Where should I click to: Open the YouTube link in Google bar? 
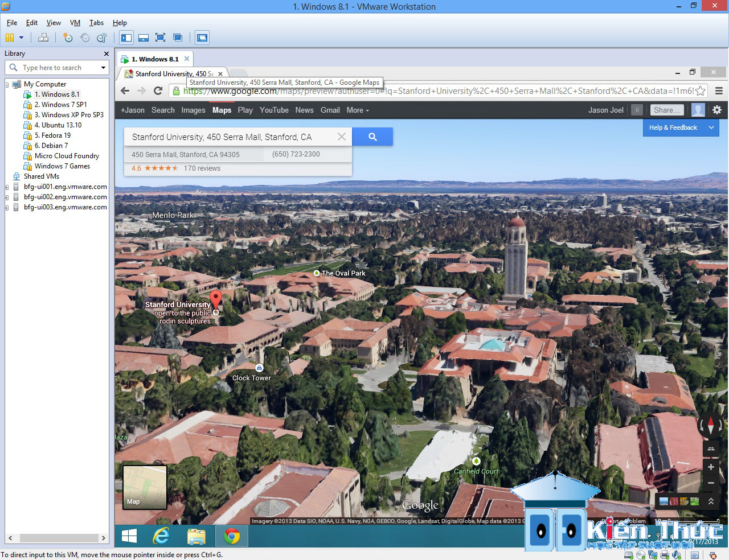(x=274, y=110)
